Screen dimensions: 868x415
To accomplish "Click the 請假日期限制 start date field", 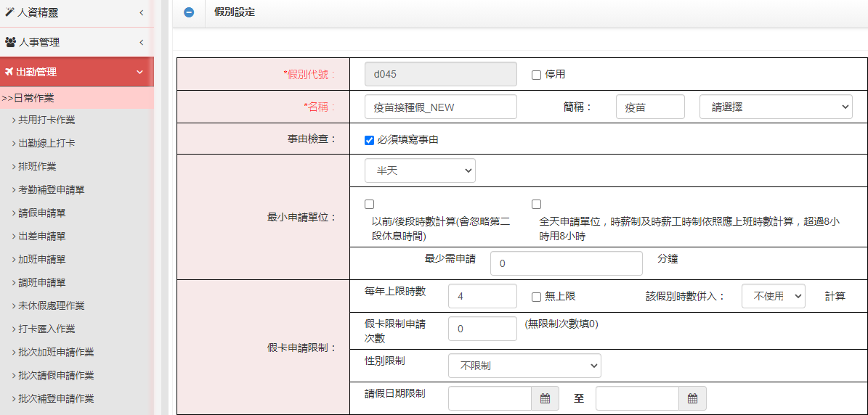I will [490, 398].
